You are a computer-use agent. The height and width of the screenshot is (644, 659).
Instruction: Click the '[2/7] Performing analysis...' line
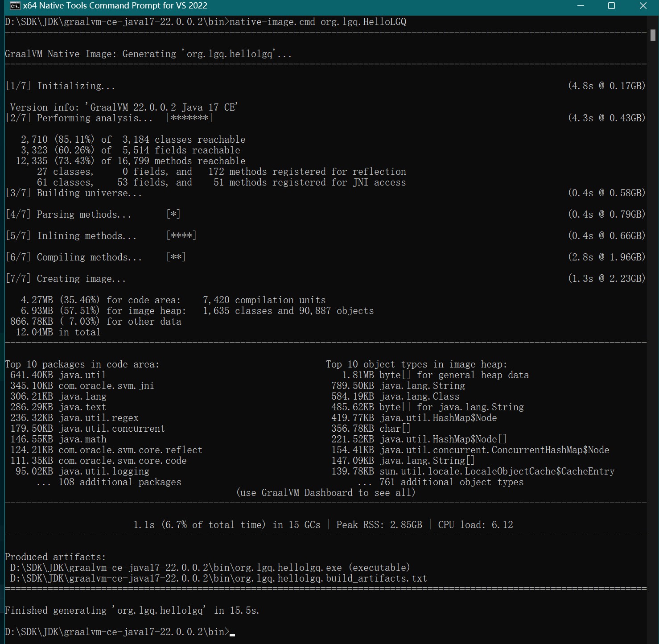109,118
